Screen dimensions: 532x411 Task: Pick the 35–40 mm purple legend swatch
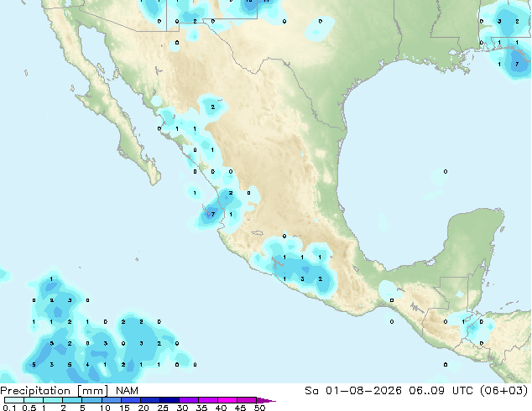[207, 400]
